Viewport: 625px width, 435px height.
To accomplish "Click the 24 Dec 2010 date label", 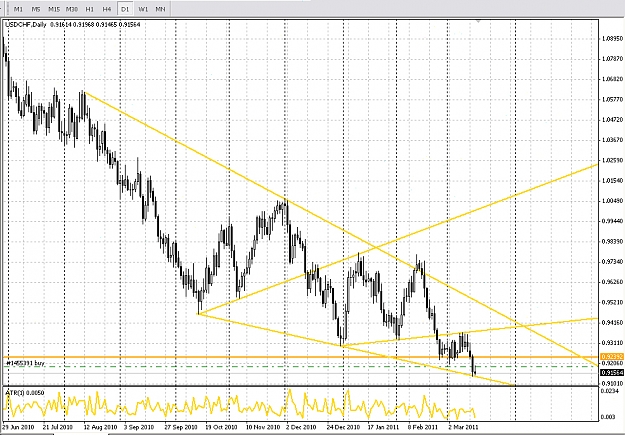I will click(x=344, y=427).
